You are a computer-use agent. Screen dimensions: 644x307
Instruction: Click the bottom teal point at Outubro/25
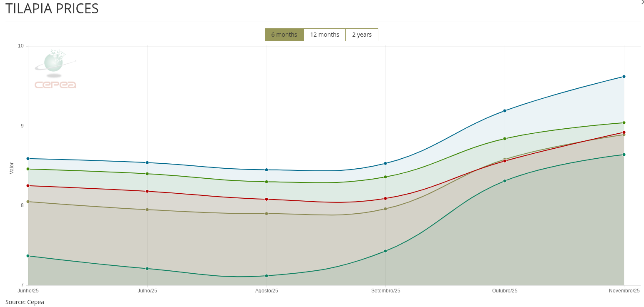tap(505, 181)
